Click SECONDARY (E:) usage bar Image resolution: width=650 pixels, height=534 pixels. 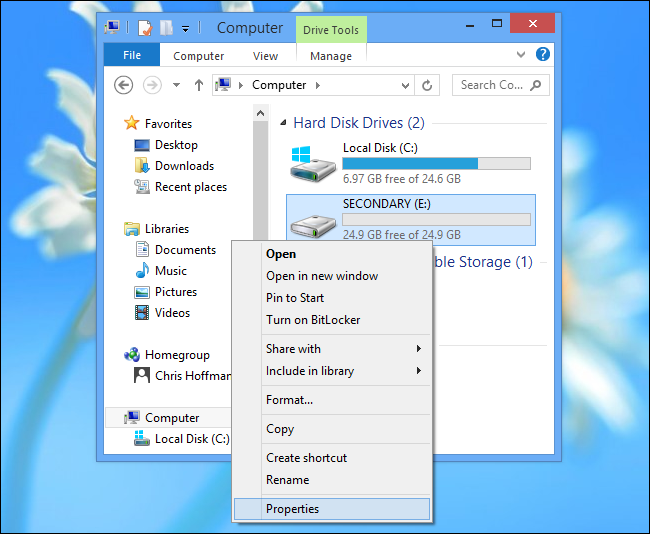point(437,219)
